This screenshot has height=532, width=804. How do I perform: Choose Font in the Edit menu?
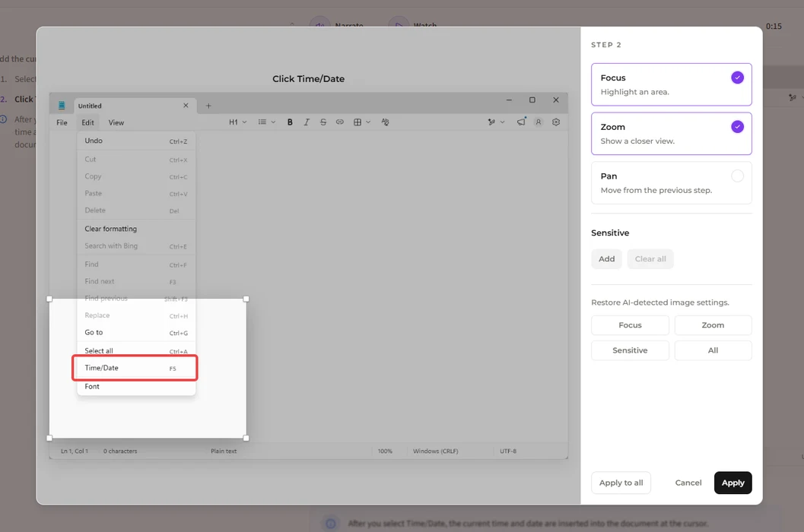click(x=135, y=386)
